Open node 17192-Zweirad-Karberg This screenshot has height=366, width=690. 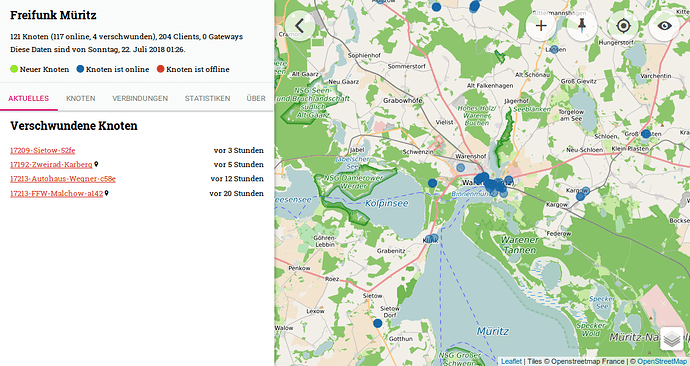pyautogui.click(x=51, y=165)
